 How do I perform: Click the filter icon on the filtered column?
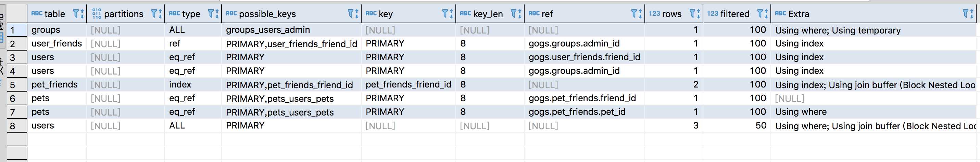point(760,14)
